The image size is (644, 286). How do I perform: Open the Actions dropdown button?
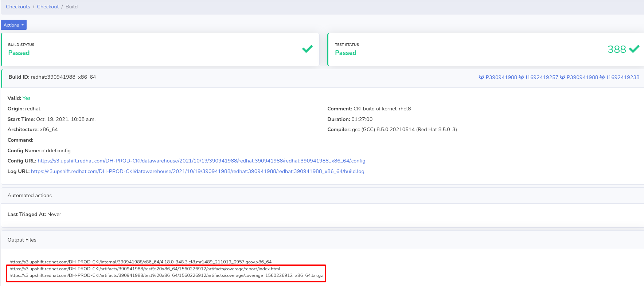(x=13, y=25)
